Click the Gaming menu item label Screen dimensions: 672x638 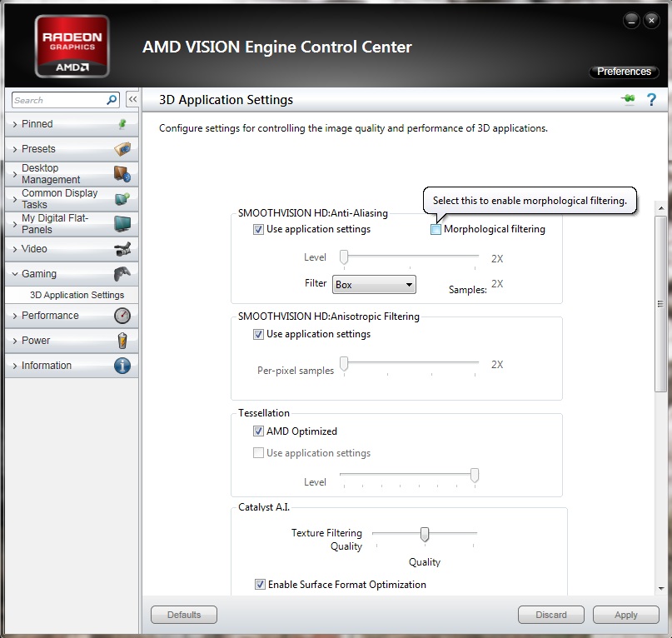pyautogui.click(x=39, y=273)
